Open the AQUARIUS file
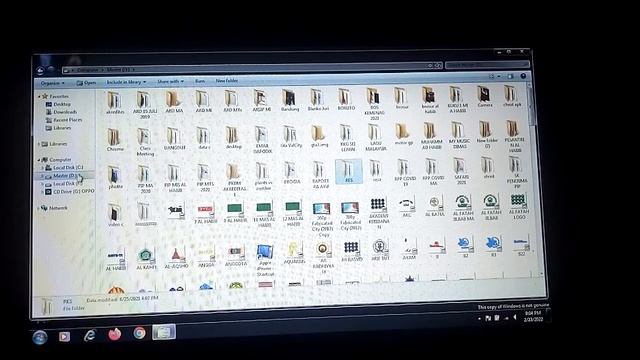Image resolution: width=640 pixels, height=360 pixels. coord(294,254)
